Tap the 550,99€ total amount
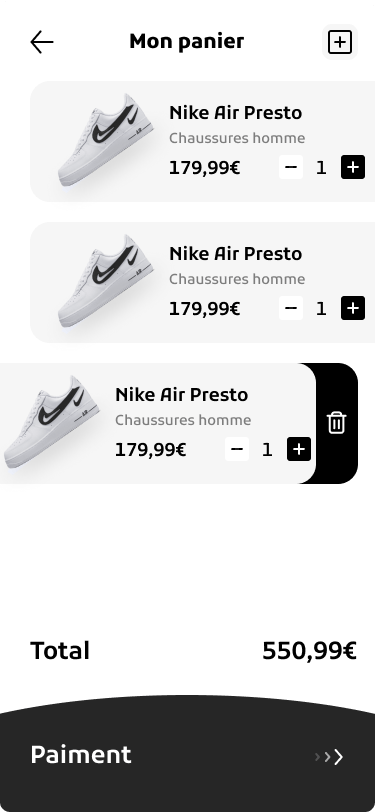This screenshot has height=812, width=375. (309, 650)
